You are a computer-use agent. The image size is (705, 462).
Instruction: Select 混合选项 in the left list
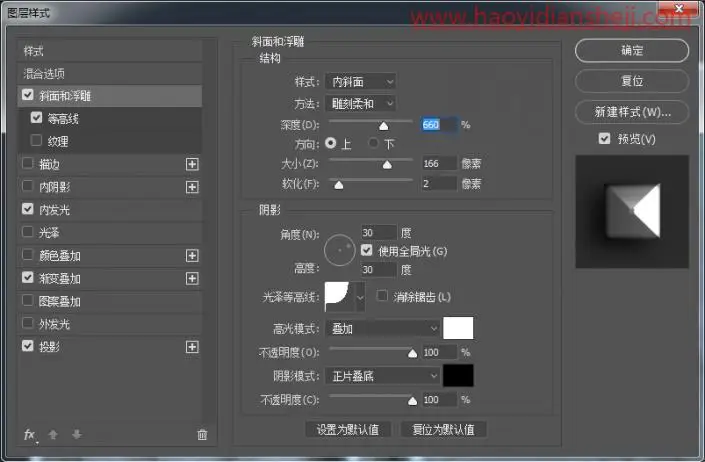110,73
